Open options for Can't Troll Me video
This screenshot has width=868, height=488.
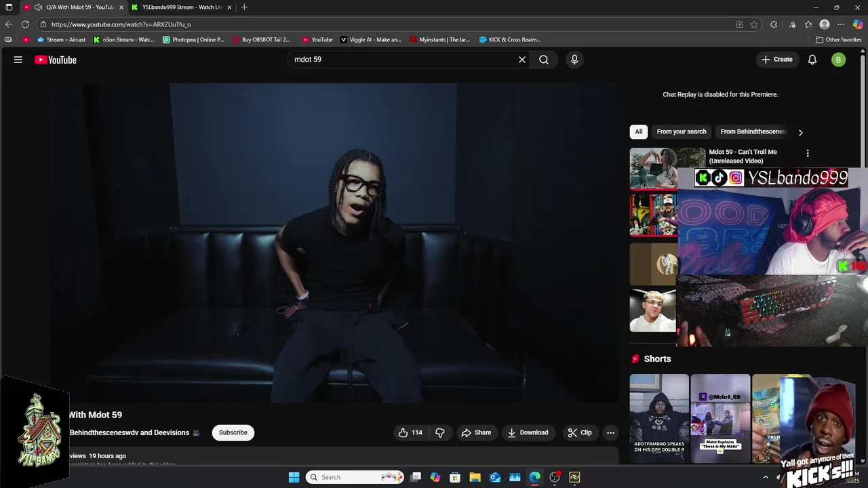[808, 153]
